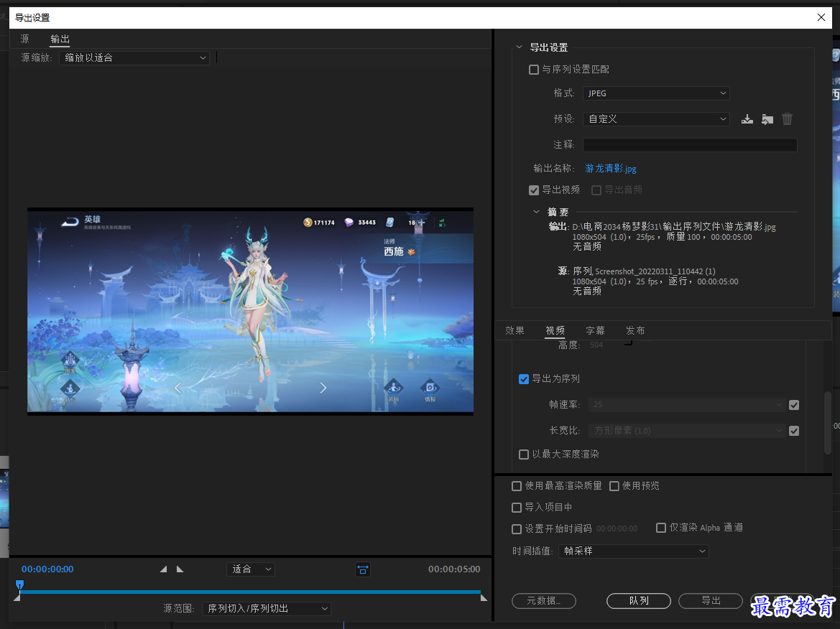Click the start timecode value field

tap(617, 529)
